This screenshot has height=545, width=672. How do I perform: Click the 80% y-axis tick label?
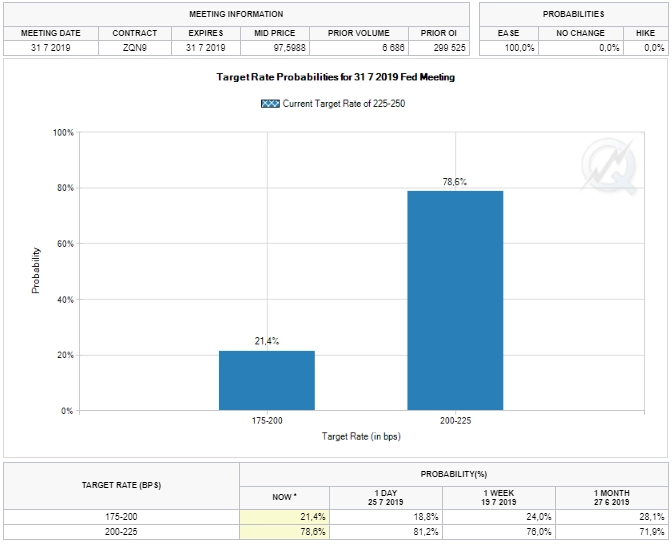66,188
